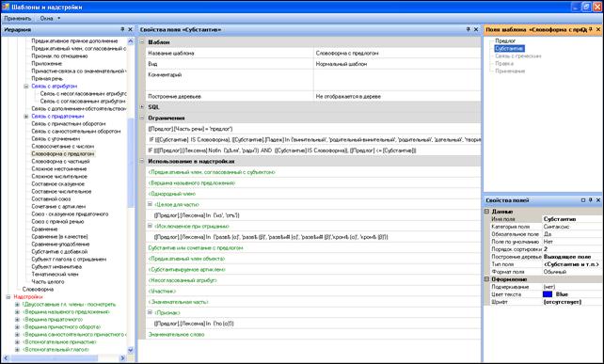Image resolution: width=604 pixels, height=364 pixels.
Task: Select the Словоформа tree node above Надстройки
Action: [x=38, y=290]
